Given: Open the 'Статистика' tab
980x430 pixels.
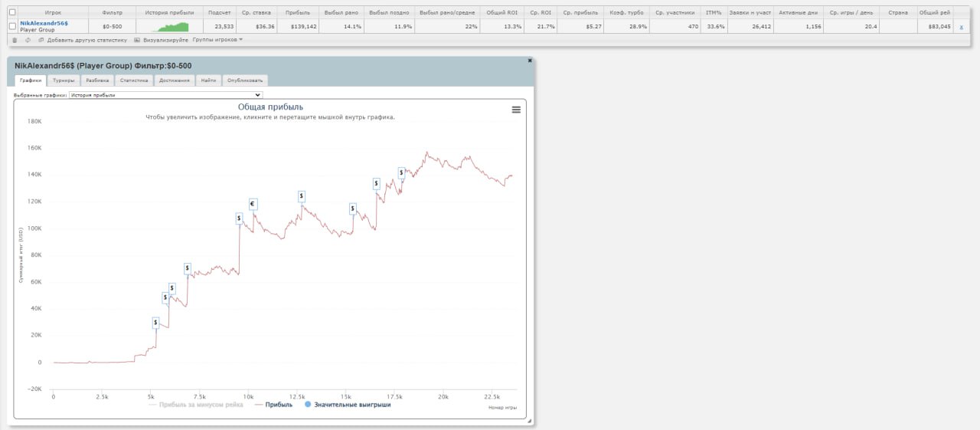Looking at the screenshot, I should [134, 80].
